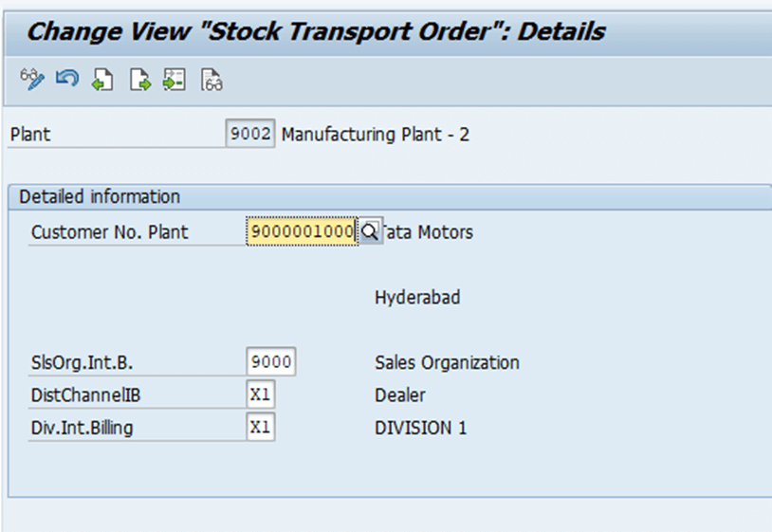Viewport: 772px width, 532px height.
Task: Click the Div.Int.Billing field containing X1
Action: tap(261, 427)
